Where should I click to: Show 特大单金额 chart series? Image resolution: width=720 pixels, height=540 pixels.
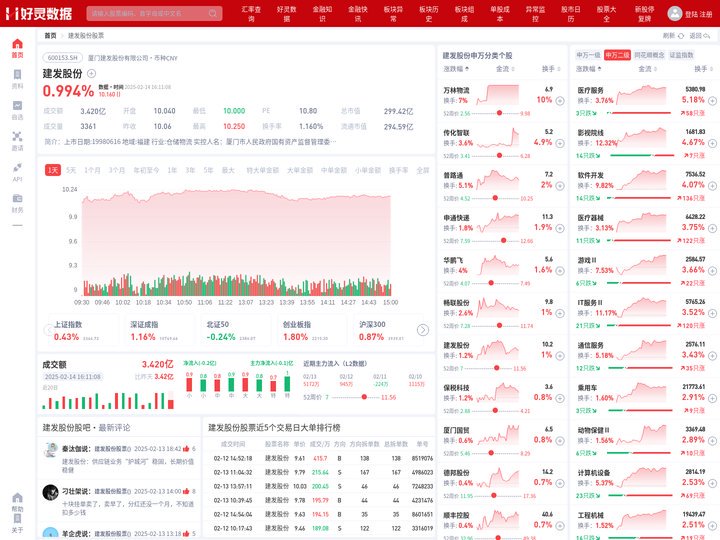tap(263, 170)
